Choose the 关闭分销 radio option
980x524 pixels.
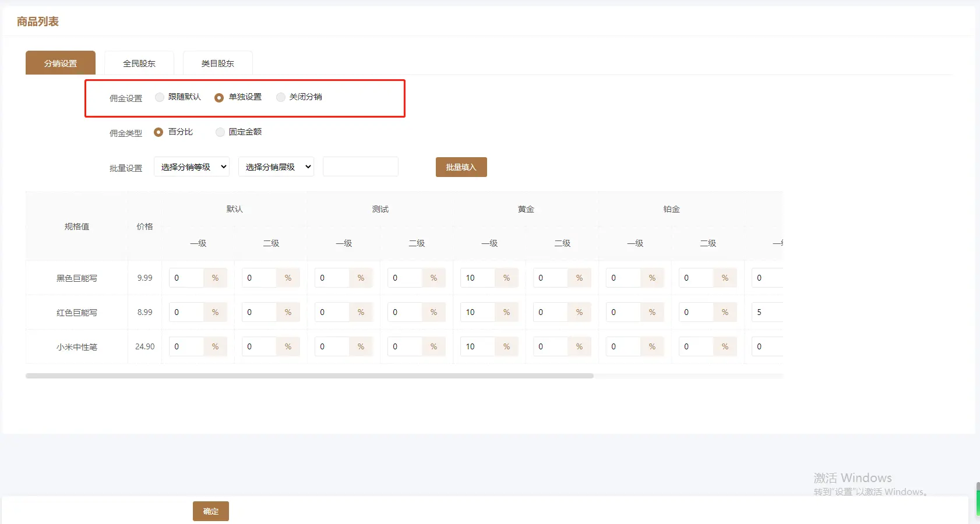click(281, 97)
